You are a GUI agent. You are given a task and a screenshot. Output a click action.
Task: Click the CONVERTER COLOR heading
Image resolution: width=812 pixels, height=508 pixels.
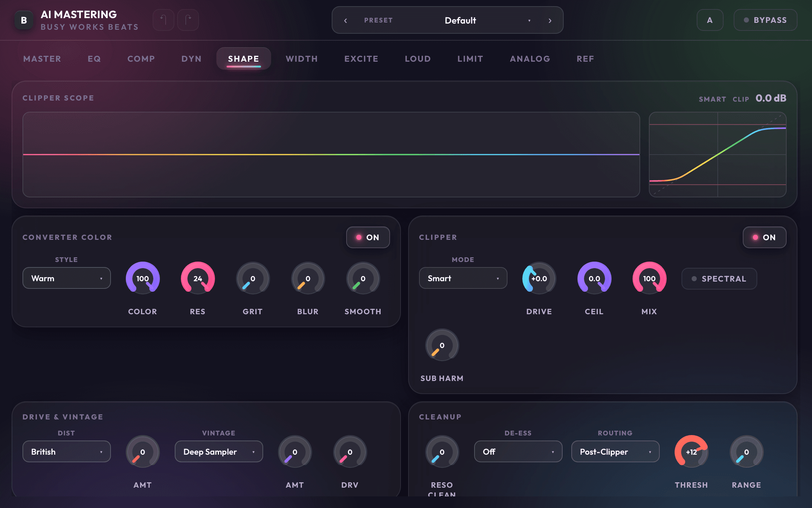click(67, 237)
